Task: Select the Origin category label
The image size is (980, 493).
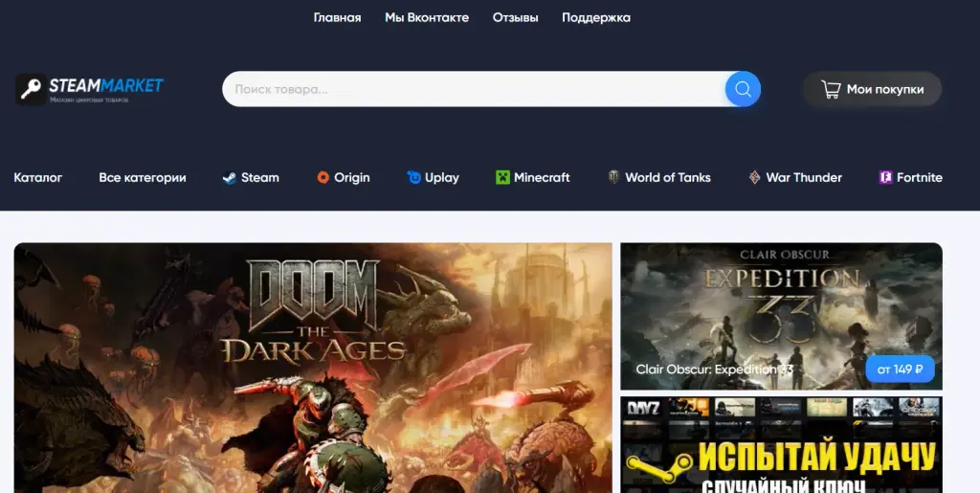Action: (352, 177)
